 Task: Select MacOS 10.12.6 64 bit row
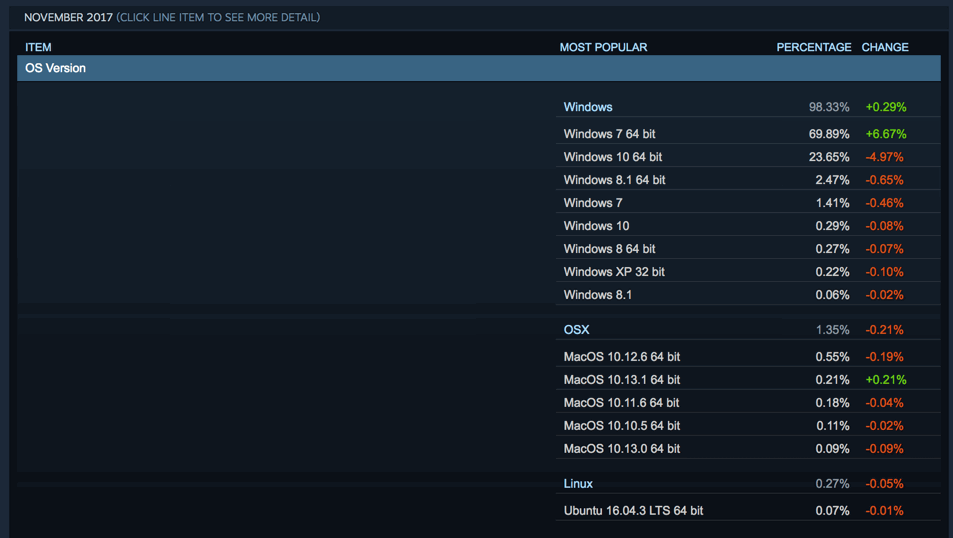click(x=748, y=357)
